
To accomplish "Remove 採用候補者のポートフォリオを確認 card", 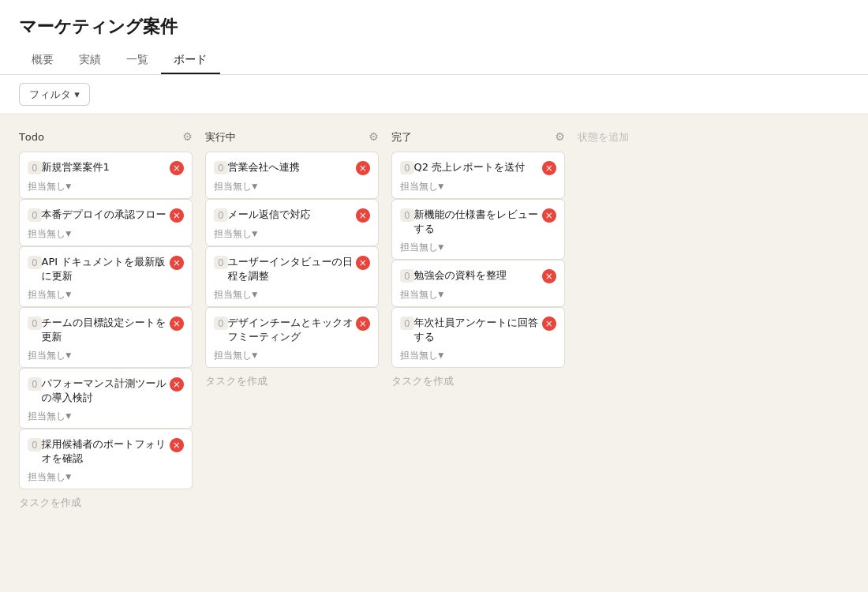I will (x=177, y=445).
